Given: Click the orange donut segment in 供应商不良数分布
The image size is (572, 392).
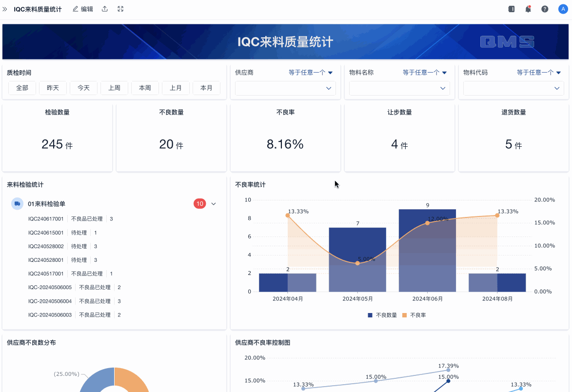Looking at the screenshot, I should (135, 379).
